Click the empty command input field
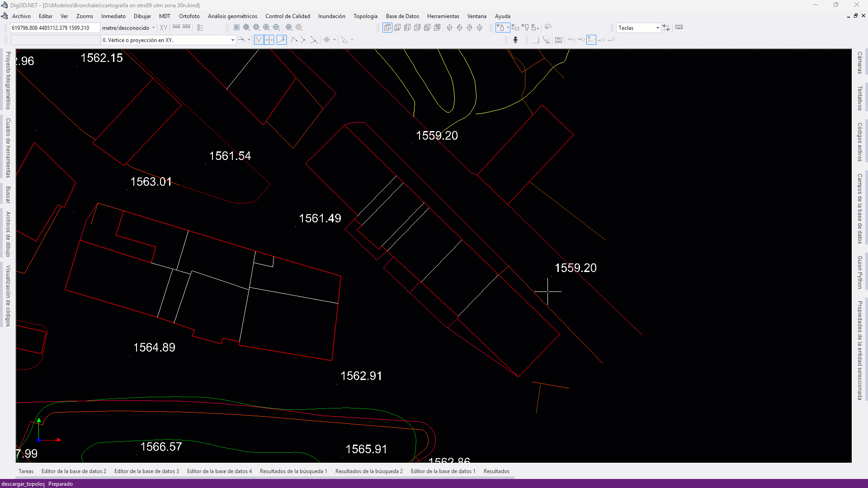868x488 pixels. pos(55,40)
